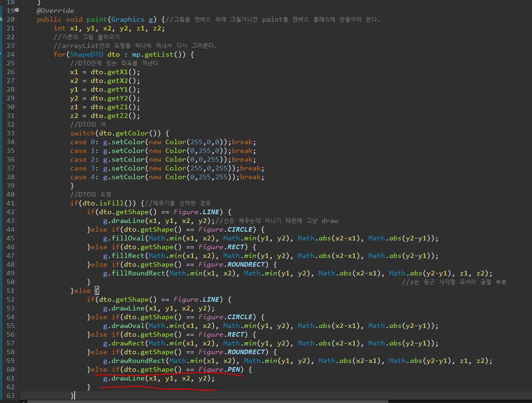Viewport: 532px width, 403px height.
Task: Click g.drawLine on line 43
Action: click(124, 221)
